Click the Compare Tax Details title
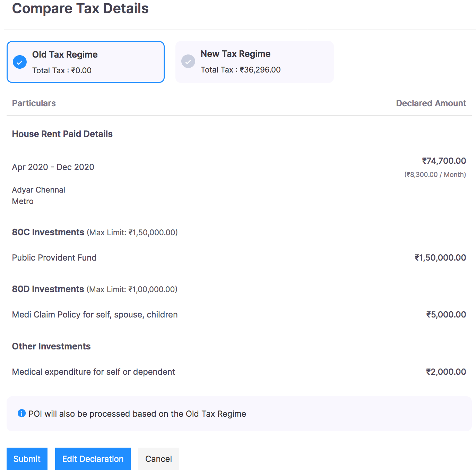This screenshot has width=476, height=474. (x=80, y=8)
